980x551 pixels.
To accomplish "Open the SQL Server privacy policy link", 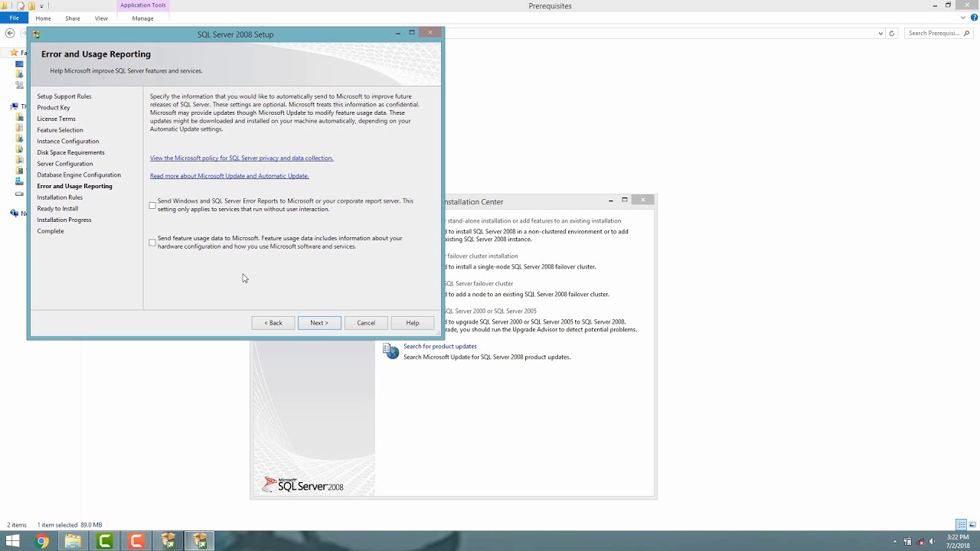I will click(x=241, y=158).
